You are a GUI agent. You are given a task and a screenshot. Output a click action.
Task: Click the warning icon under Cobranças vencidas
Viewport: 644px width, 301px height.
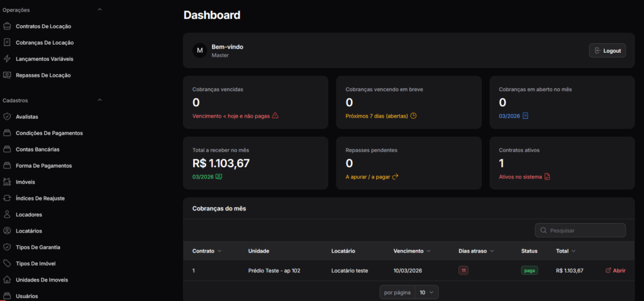click(275, 116)
